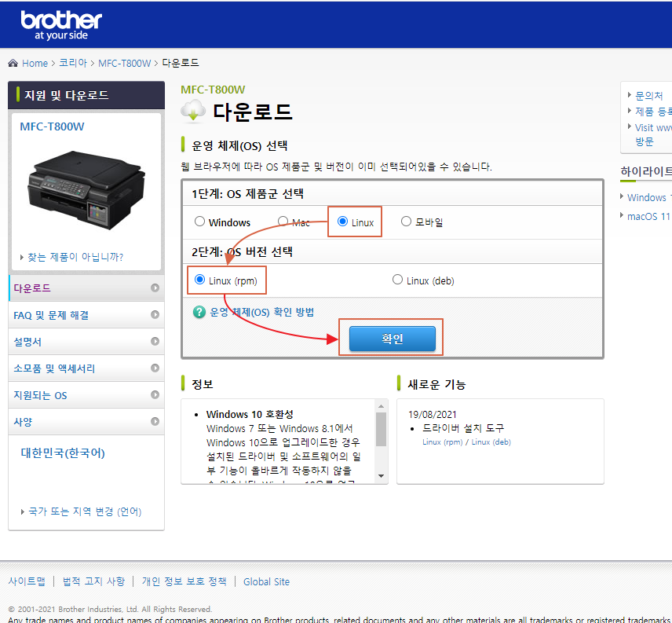672x623 pixels.
Task: Click the 확인 confirm button
Action: pyautogui.click(x=393, y=339)
